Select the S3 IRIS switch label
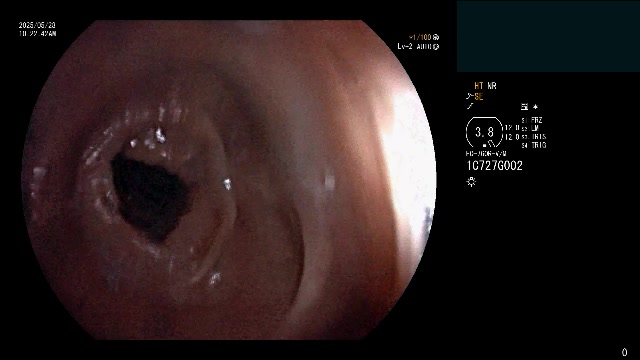640x360 pixels. click(533, 137)
